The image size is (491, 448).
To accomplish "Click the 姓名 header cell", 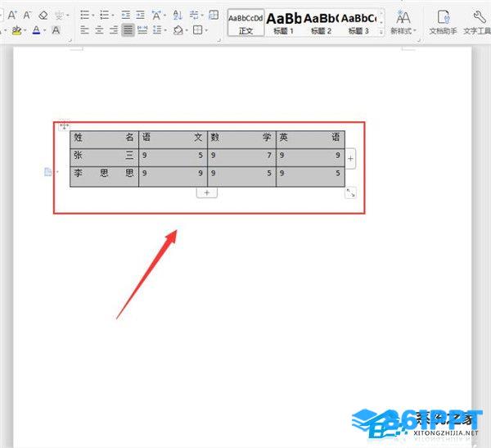I will coord(104,140).
